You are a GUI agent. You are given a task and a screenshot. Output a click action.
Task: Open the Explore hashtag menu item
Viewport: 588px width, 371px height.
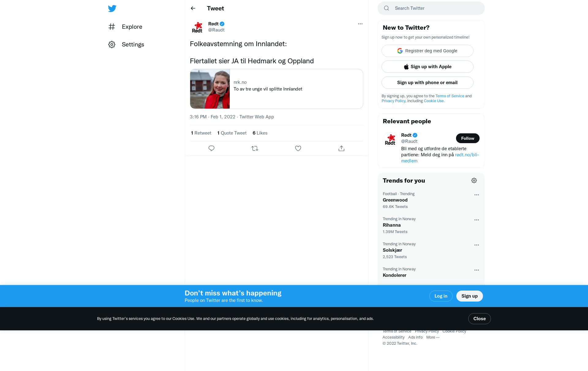coord(125,27)
